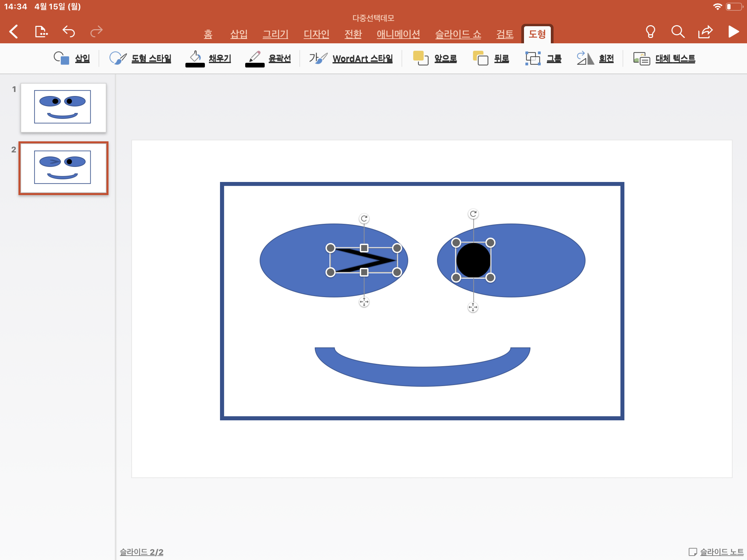Select the active 도형 tab
Viewport: 747px width, 560px height.
pos(537,34)
